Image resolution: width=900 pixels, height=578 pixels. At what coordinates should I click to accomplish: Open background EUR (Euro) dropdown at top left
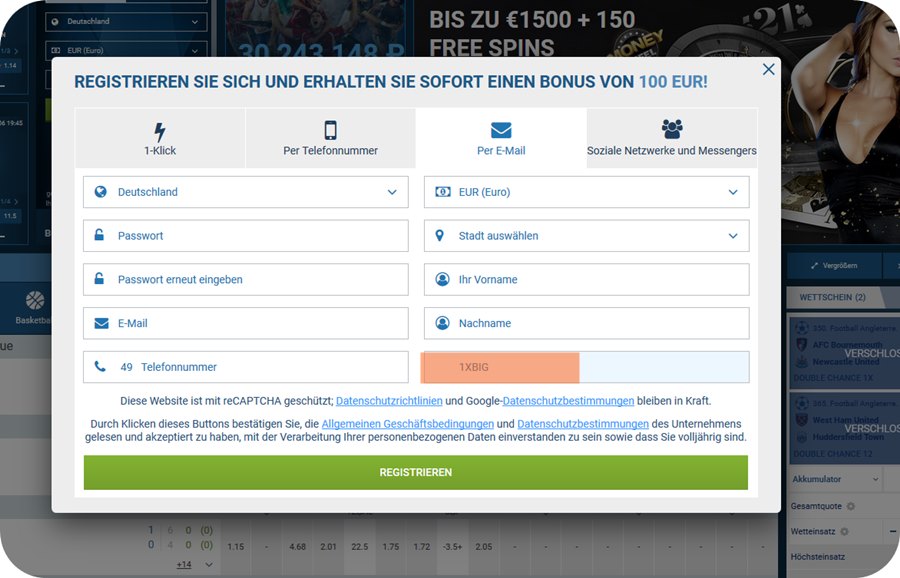click(125, 51)
